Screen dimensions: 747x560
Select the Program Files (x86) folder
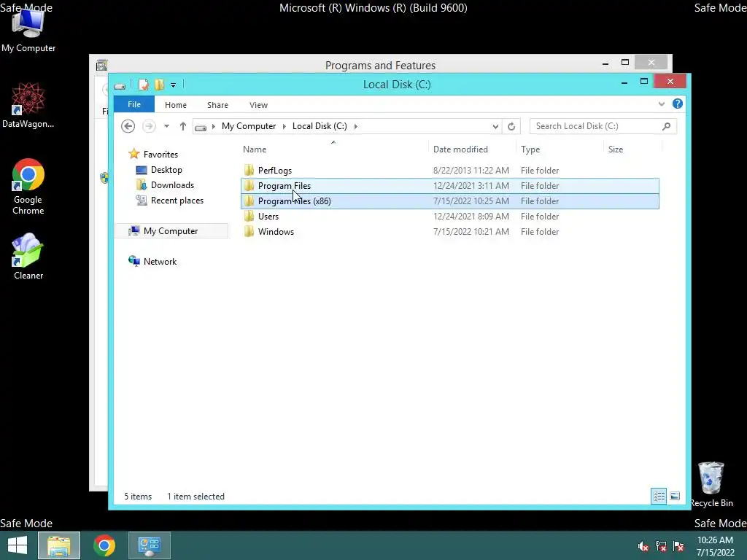449,201
